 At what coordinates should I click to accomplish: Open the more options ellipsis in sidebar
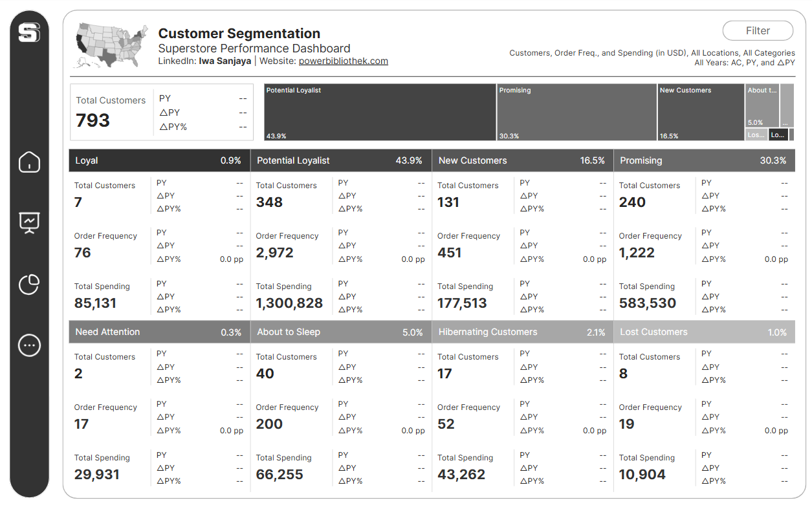(28, 345)
